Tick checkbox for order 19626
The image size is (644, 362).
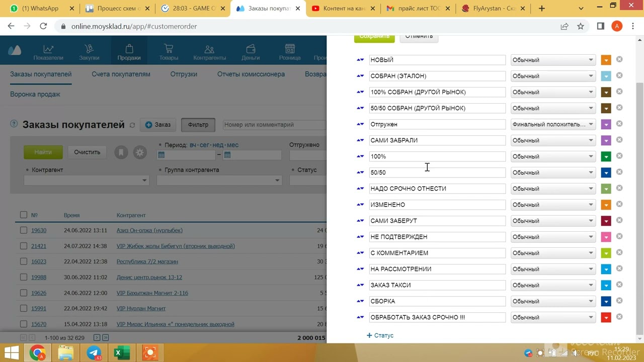pyautogui.click(x=24, y=293)
